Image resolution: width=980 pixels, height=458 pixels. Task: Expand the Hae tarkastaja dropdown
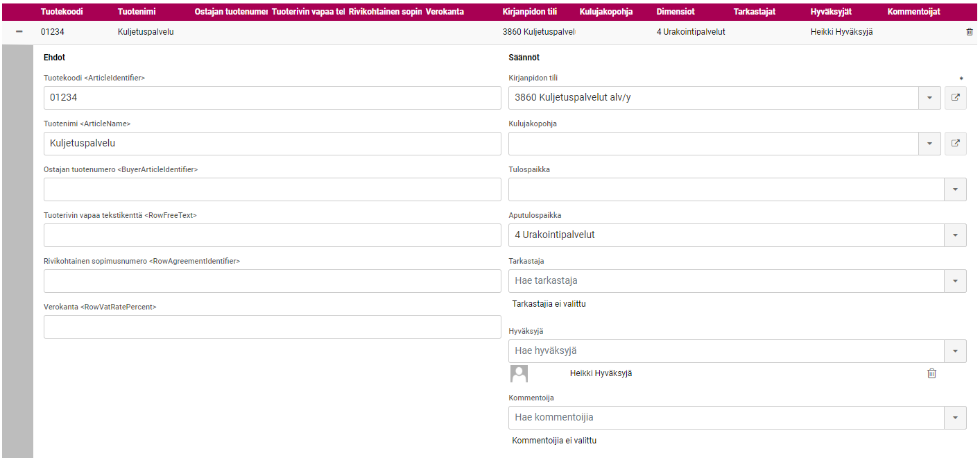pyautogui.click(x=955, y=281)
